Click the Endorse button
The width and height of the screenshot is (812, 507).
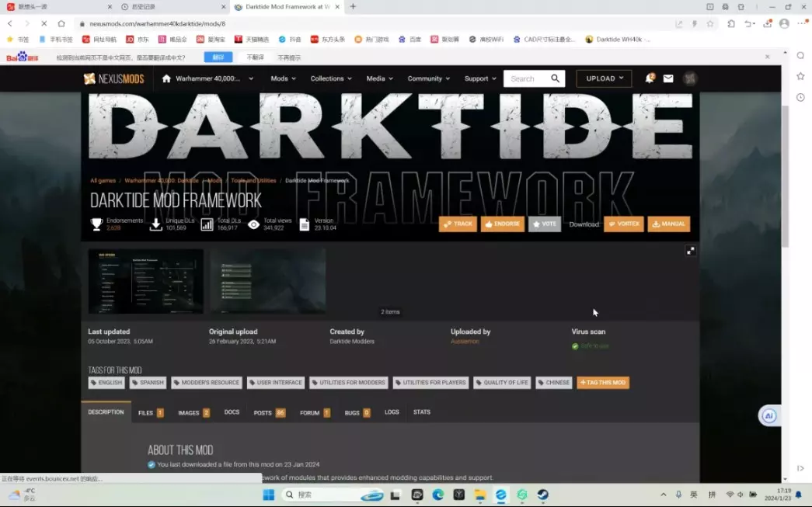pos(502,224)
